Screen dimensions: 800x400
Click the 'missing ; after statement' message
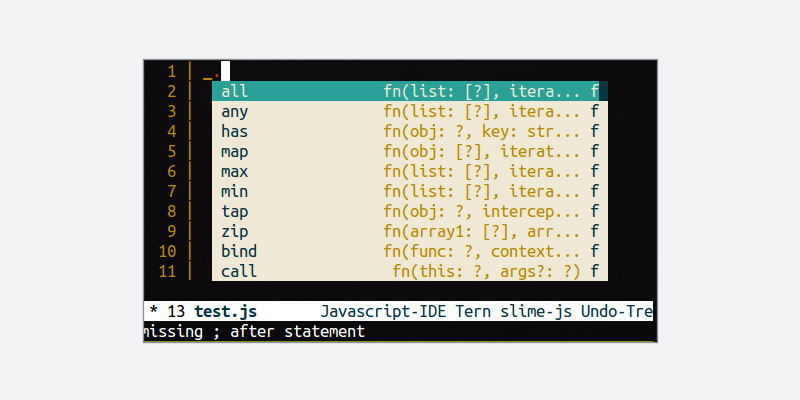(x=254, y=331)
